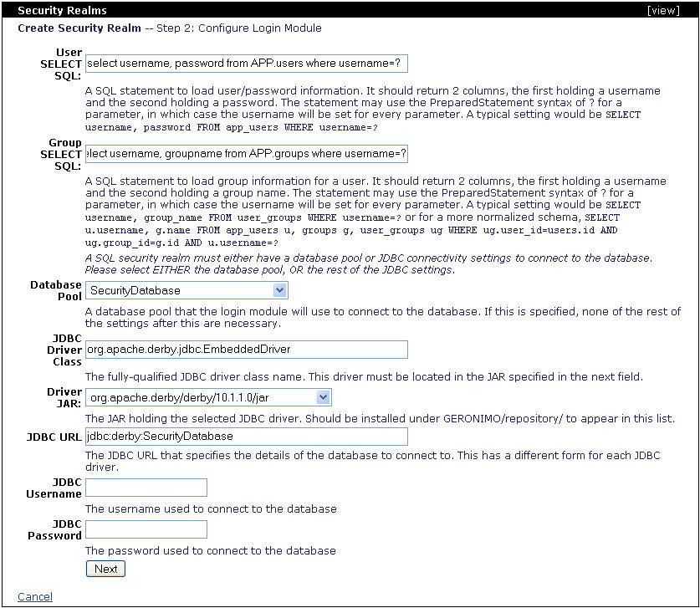Click the italic note about JDBC connectivity settings
Viewport: 700px width, 608px height.
coord(369,263)
